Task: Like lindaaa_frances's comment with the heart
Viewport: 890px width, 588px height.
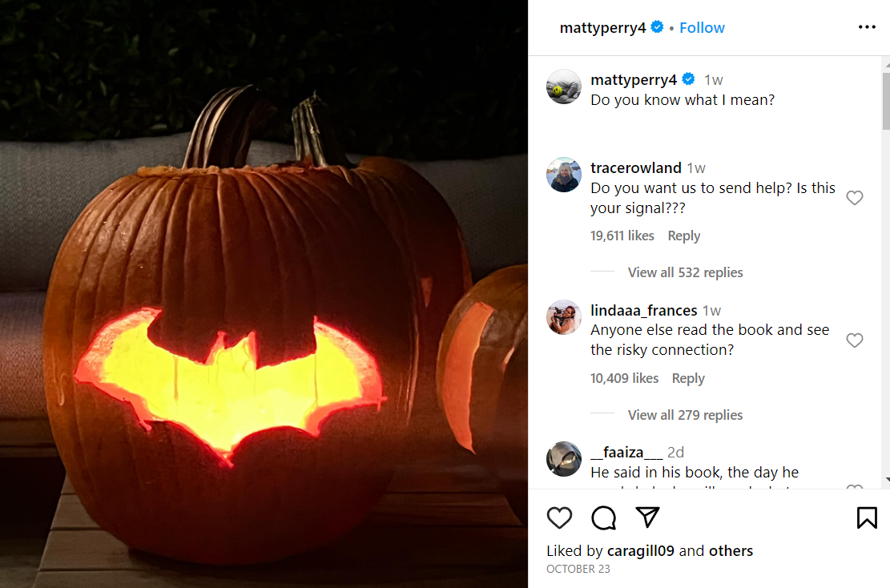Action: [x=855, y=340]
